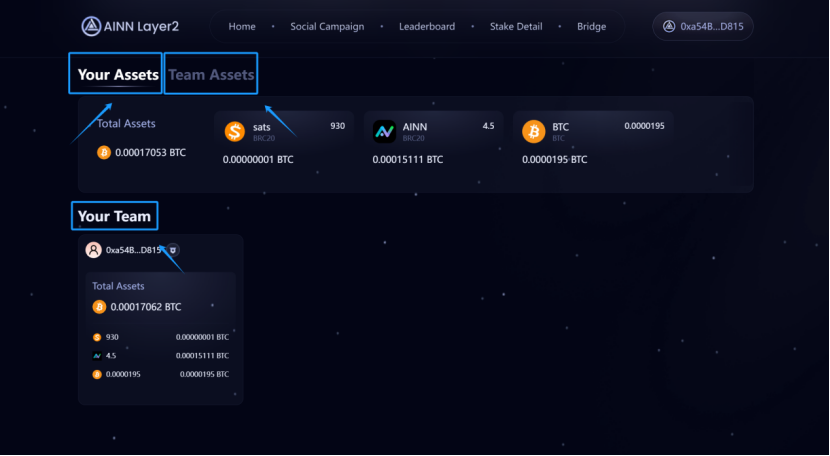Open the Leaderboard page

click(427, 26)
